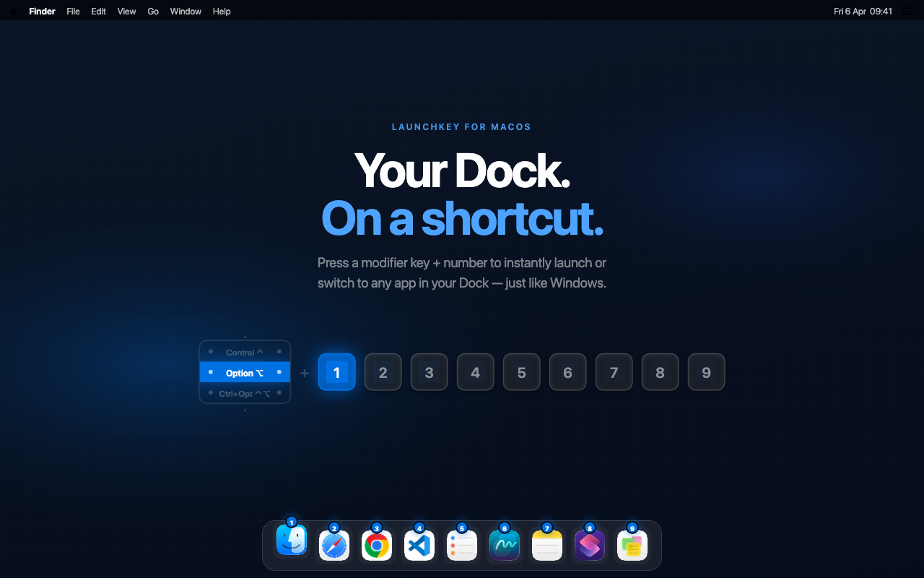Open the Freeform app from the dock
Image resolution: width=924 pixels, height=578 pixels.
[x=504, y=545]
